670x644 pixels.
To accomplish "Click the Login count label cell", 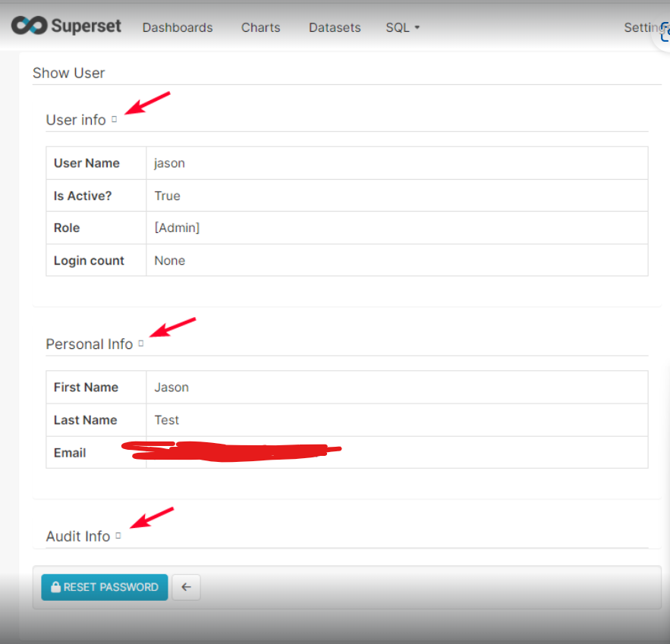I will (x=96, y=260).
